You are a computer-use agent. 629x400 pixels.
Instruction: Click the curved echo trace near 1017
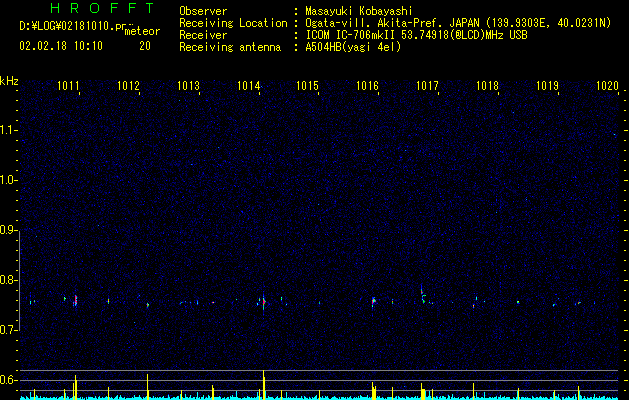pyautogui.click(x=423, y=296)
